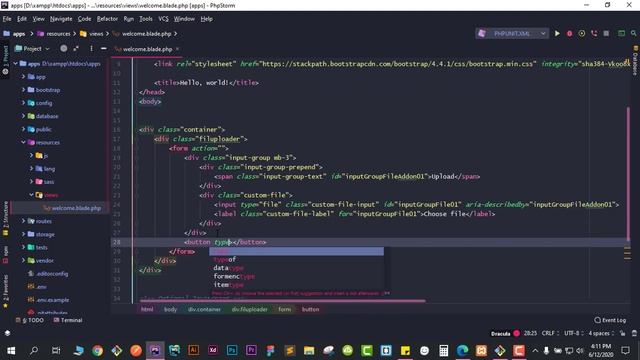The width and height of the screenshot is (640, 360).
Task: Change CRLF line separator in status bar
Action: [550, 333]
